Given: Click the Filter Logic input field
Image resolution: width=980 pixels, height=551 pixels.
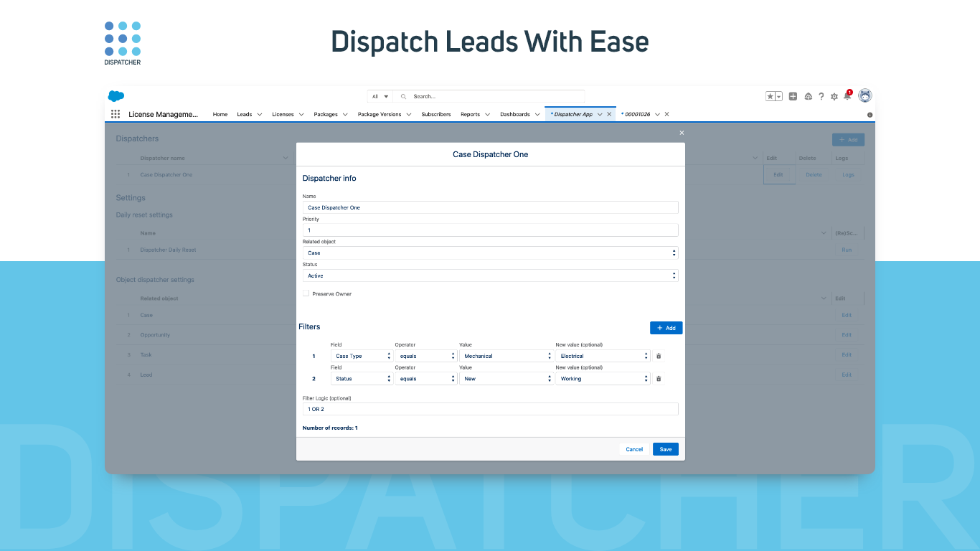Looking at the screenshot, I should pyautogui.click(x=490, y=409).
